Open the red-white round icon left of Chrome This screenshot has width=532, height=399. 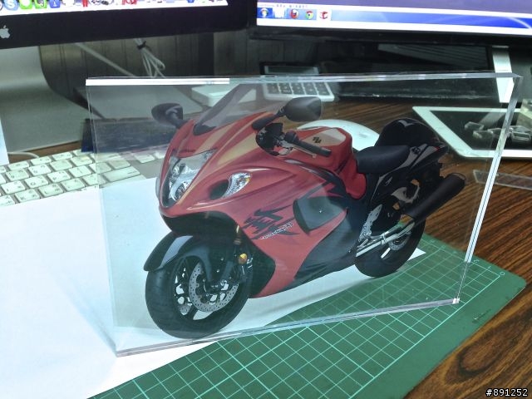(x=293, y=14)
